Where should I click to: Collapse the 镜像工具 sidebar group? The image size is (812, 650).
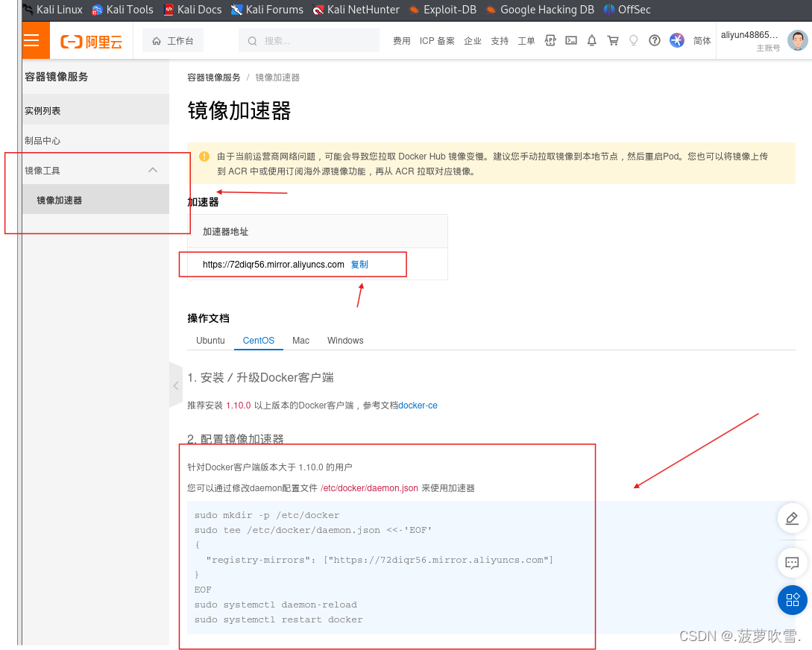click(x=95, y=170)
